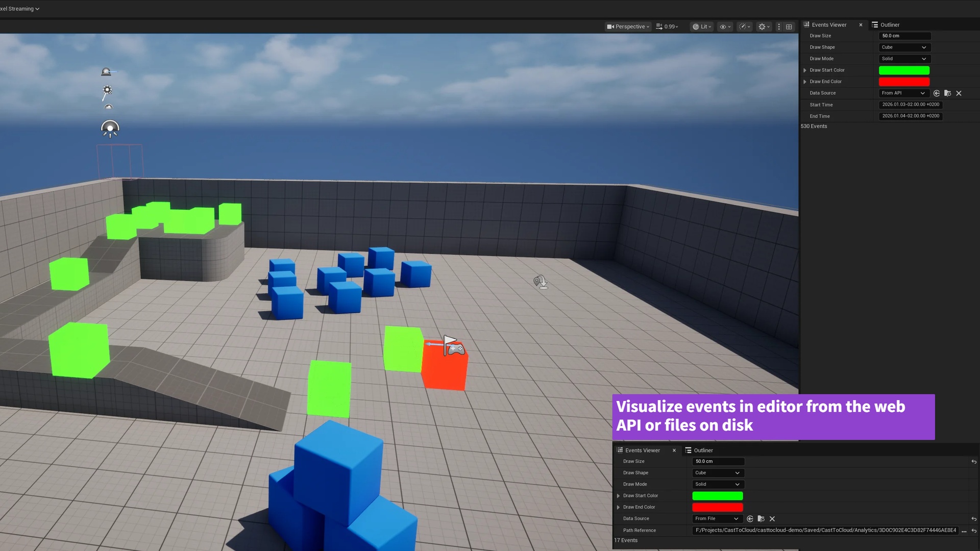Toggle the Show flags eye icon
This screenshot has height=551, width=980.
(725, 27)
